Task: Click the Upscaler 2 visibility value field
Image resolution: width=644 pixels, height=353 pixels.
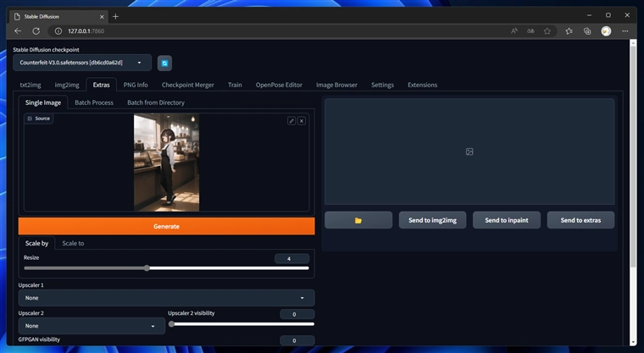Action: 297,314
